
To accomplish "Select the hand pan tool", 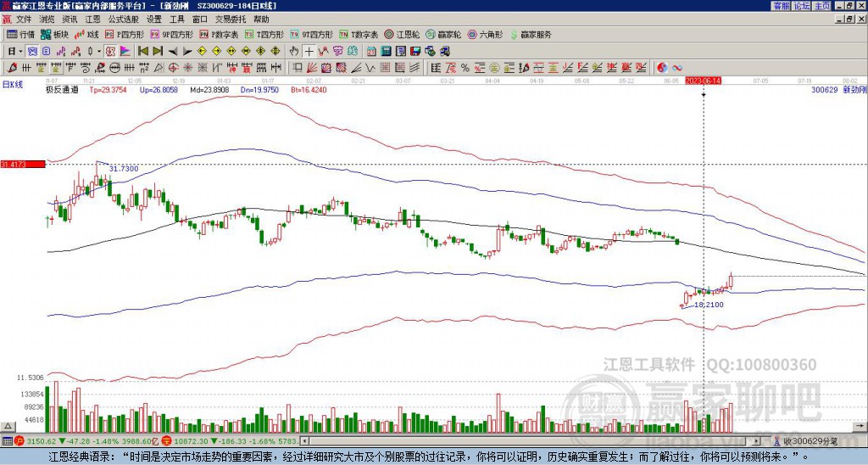I will coord(294,52).
